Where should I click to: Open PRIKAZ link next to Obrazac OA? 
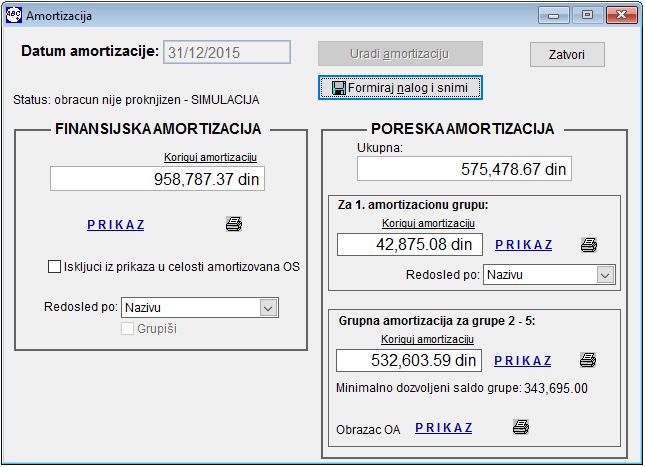[444, 428]
